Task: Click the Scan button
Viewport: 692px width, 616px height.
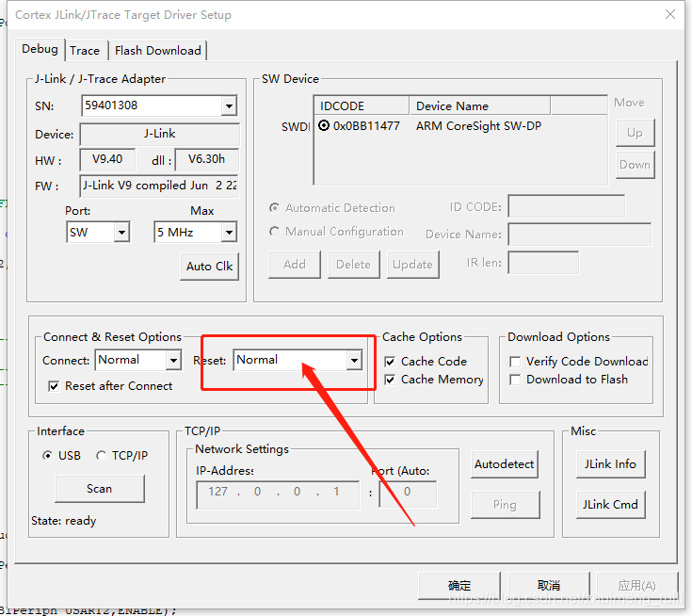Action: coord(99,489)
